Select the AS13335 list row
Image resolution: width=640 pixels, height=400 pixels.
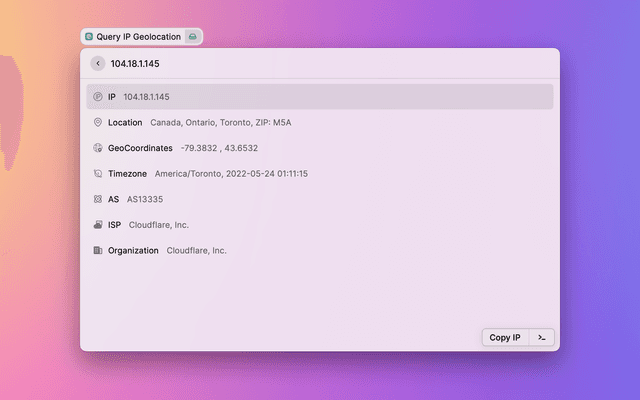coord(320,199)
